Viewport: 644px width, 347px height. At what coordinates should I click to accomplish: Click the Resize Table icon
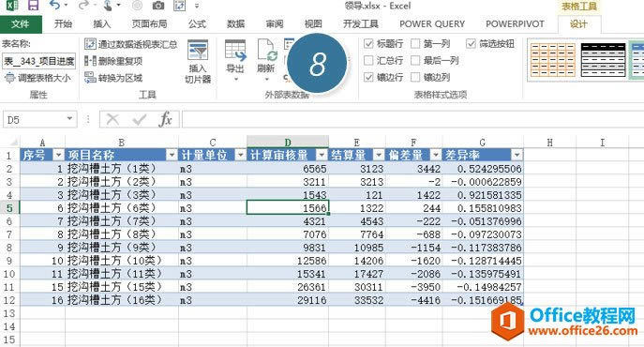(9, 78)
